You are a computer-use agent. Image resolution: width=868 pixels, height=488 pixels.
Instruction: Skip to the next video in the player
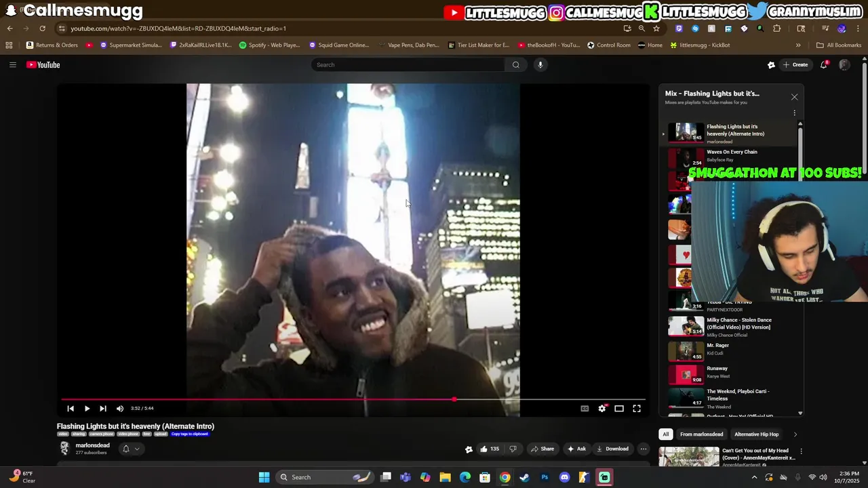tap(103, 409)
